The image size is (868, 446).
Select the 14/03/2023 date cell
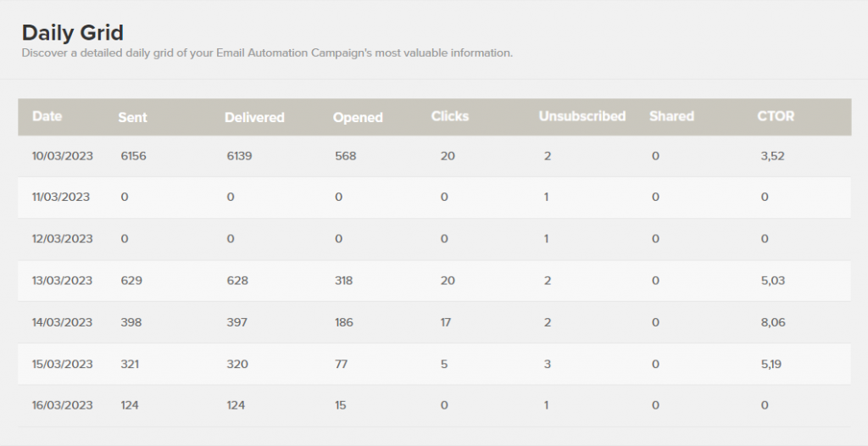[x=62, y=322]
